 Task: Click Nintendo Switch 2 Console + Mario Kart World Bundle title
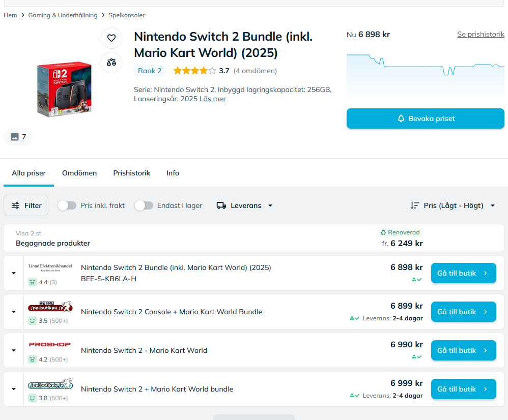point(172,312)
